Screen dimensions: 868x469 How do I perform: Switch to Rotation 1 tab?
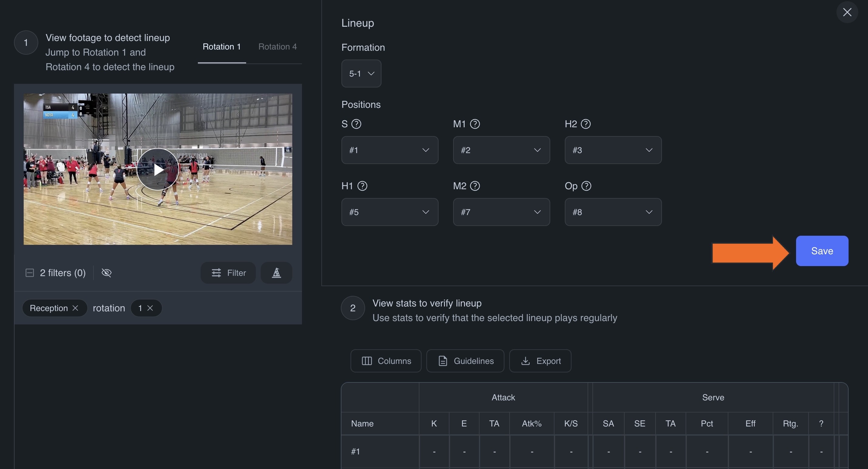pos(222,47)
